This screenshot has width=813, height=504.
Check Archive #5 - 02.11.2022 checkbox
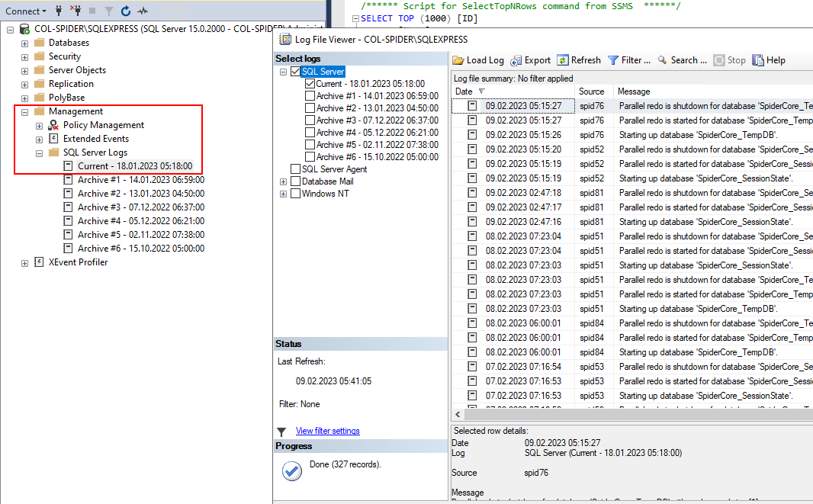click(310, 145)
